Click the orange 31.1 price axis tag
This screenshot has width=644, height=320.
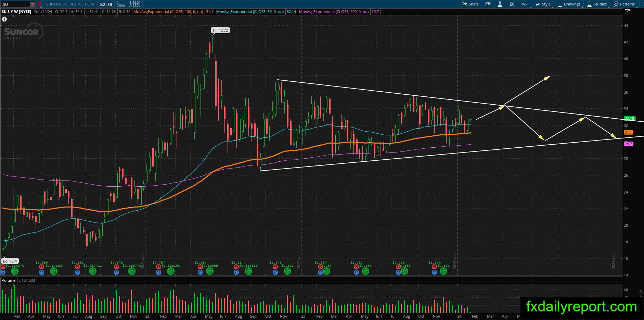(628, 132)
